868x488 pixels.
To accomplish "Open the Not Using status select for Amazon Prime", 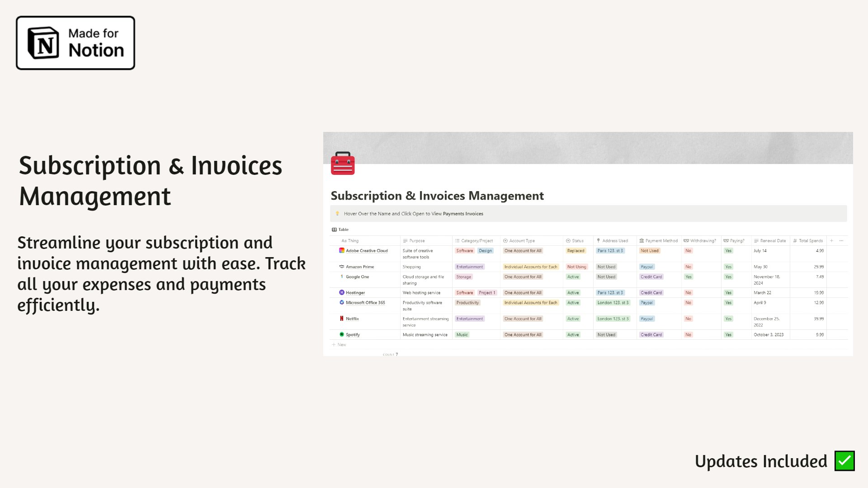I will 576,267.
